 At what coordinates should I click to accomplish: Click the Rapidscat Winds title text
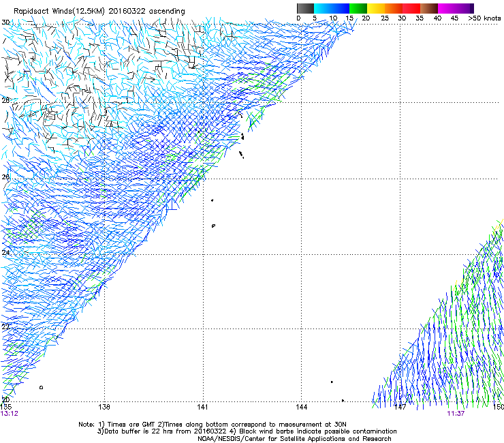(x=99, y=12)
